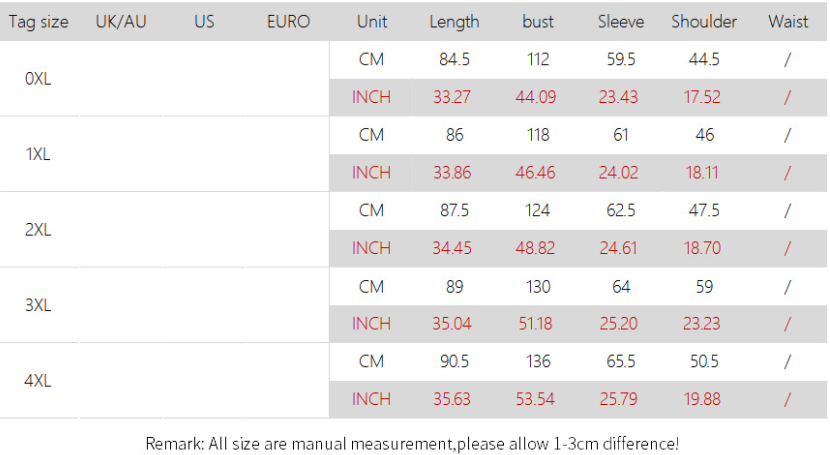The image size is (830, 455).
Task: Select the 2XL size row label
Action: pos(38,229)
